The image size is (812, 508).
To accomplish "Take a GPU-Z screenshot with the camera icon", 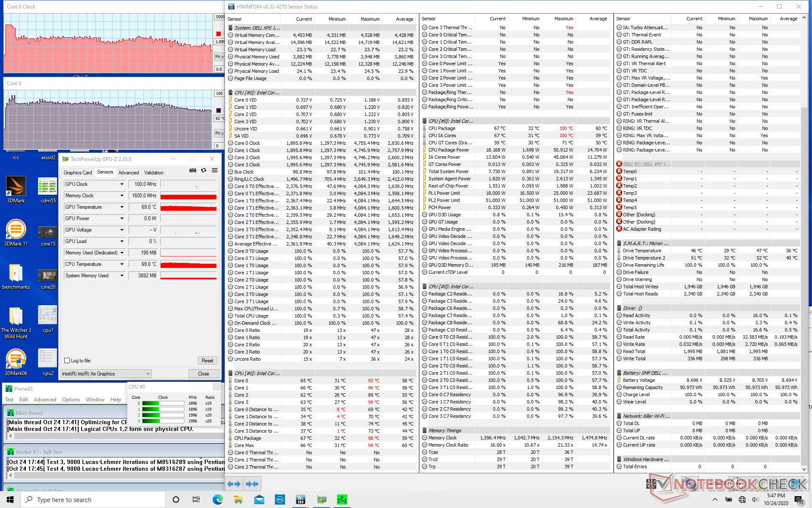I will pos(193,170).
